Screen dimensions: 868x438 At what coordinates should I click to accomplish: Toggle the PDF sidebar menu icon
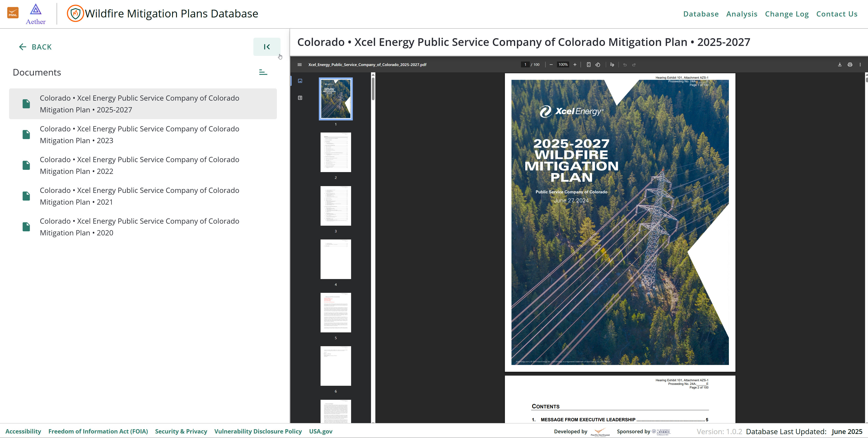point(300,65)
